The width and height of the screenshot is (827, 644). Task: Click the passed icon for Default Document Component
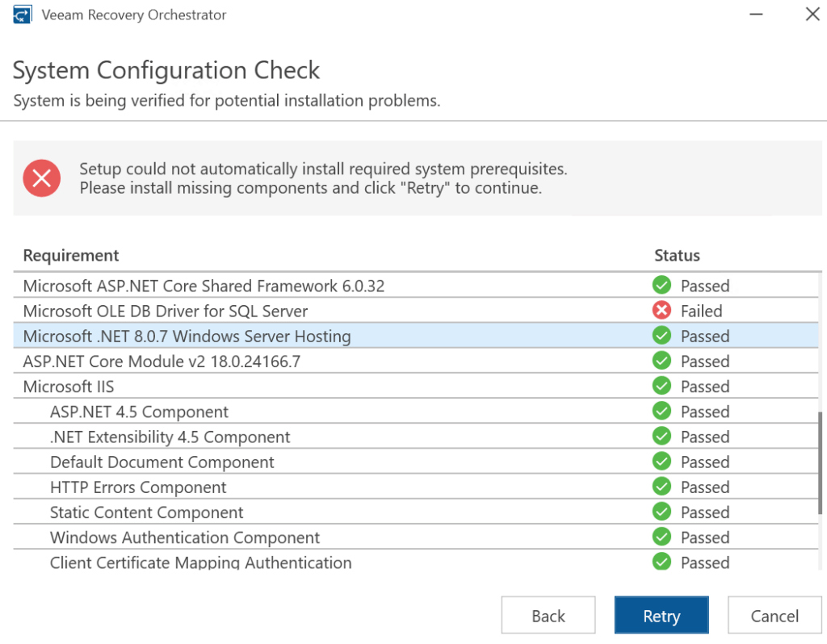pos(661,462)
